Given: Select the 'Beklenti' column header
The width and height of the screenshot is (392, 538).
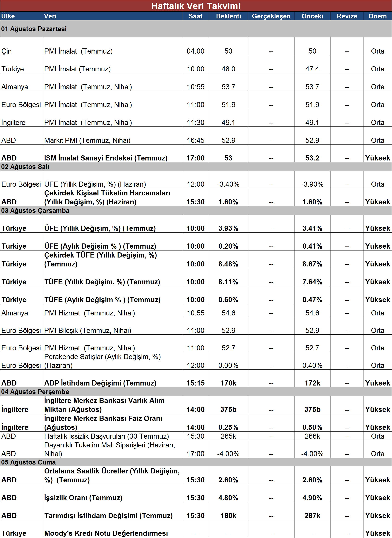Looking at the screenshot, I should click(x=228, y=16).
